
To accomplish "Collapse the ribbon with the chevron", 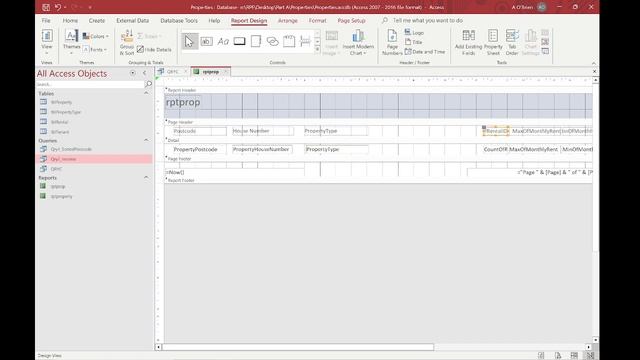I will coord(594,63).
